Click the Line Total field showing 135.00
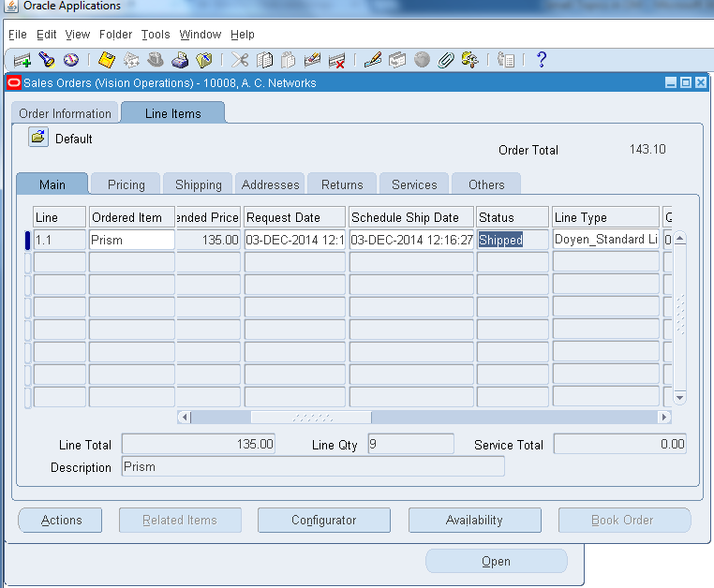Image resolution: width=714 pixels, height=588 pixels. tap(198, 444)
